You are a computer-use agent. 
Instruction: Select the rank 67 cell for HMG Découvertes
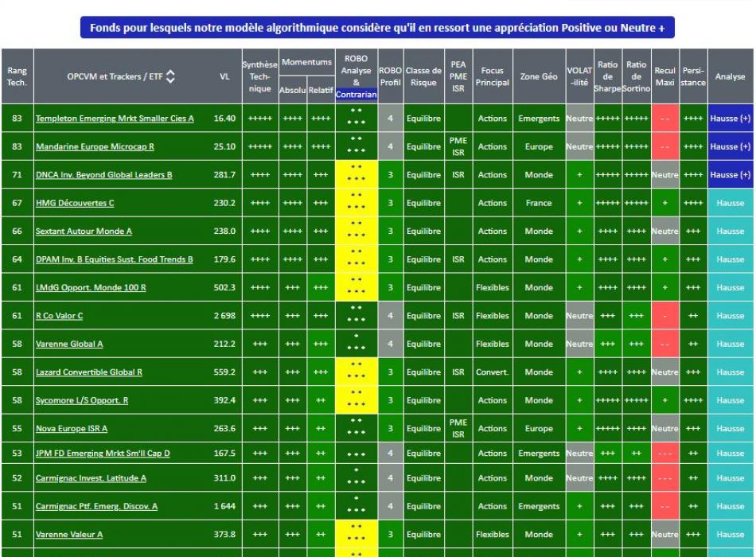(x=18, y=203)
